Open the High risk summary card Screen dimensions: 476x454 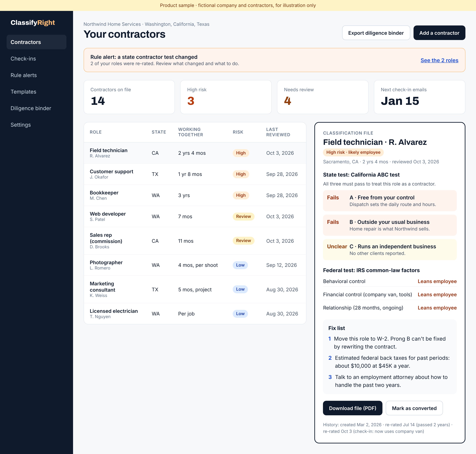[x=226, y=97]
